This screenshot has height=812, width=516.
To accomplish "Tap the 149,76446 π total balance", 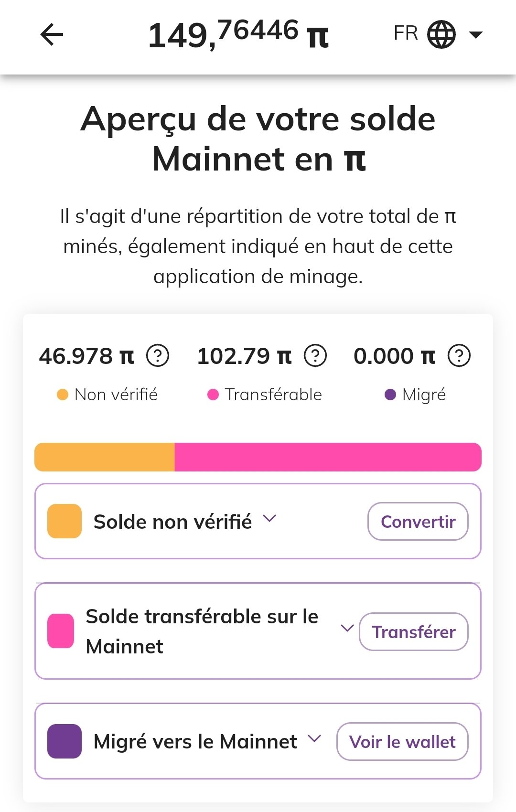I will click(x=238, y=34).
